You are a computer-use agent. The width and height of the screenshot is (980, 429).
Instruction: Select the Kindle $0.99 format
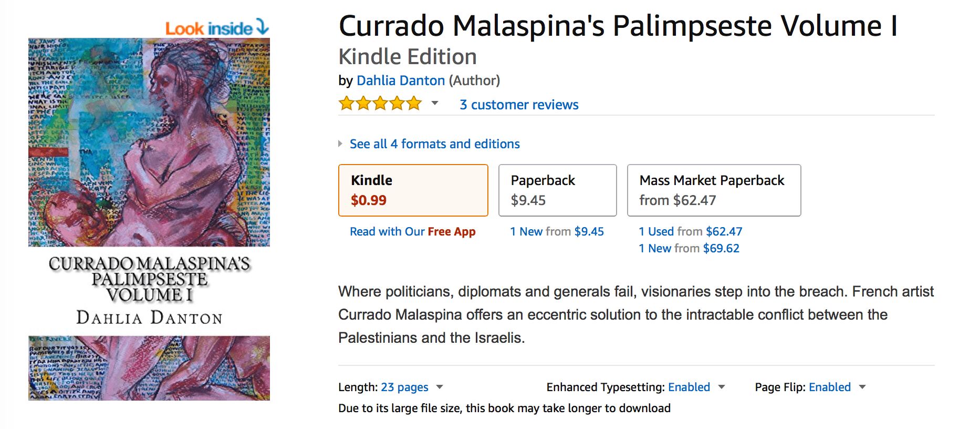coord(413,190)
